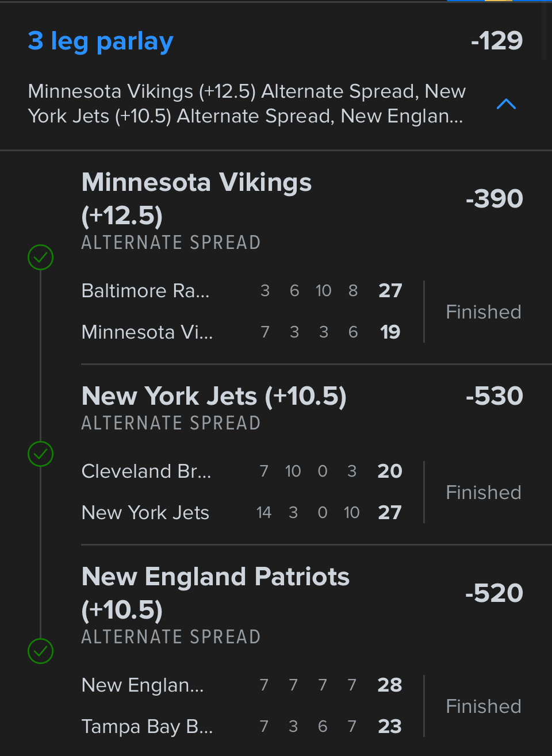Select Minnesota Vikings (+12.5) leg heading

pos(196,198)
